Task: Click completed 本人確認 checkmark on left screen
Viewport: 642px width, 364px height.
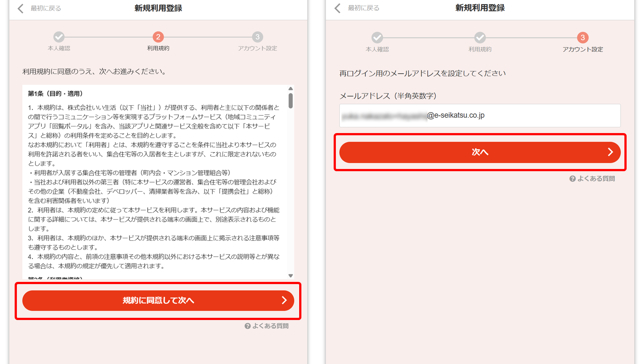Action: [59, 37]
